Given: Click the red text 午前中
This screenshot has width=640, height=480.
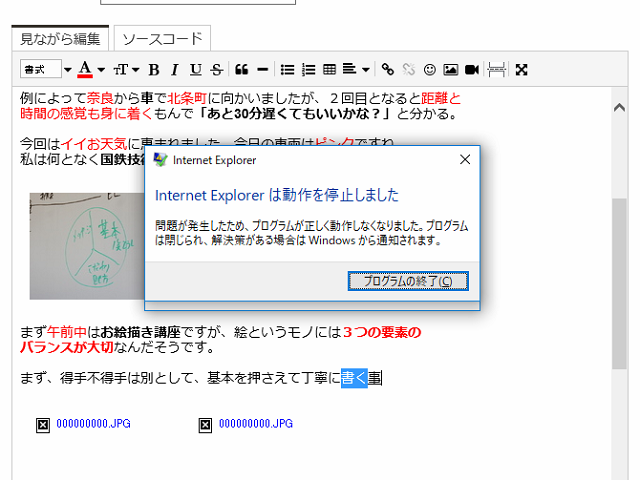Looking at the screenshot, I should (67, 332).
